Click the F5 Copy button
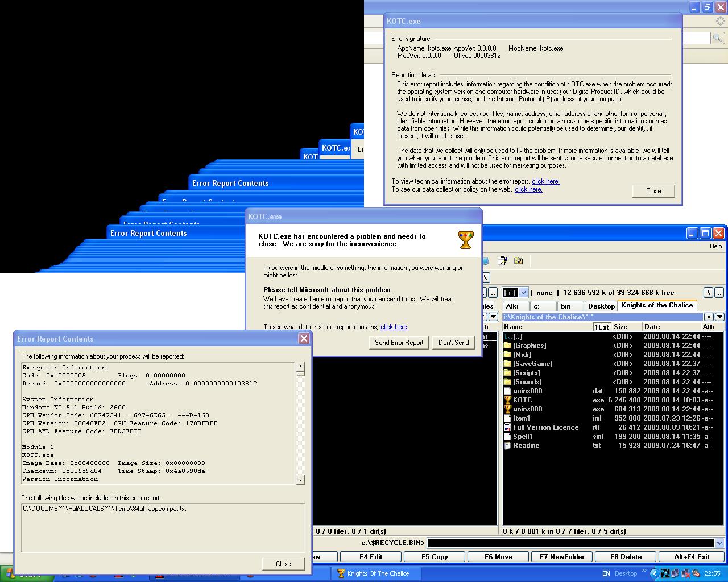This screenshot has width=728, height=582. 435,557
